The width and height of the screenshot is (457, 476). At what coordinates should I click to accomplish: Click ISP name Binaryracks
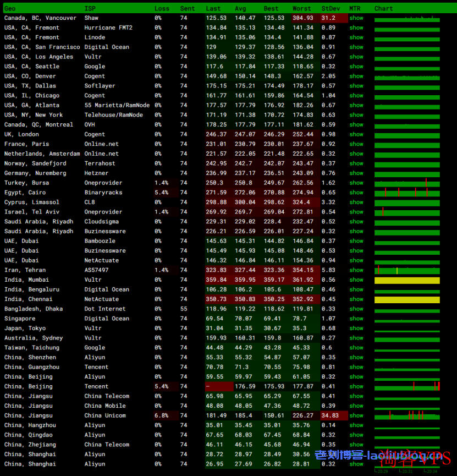[103, 193]
